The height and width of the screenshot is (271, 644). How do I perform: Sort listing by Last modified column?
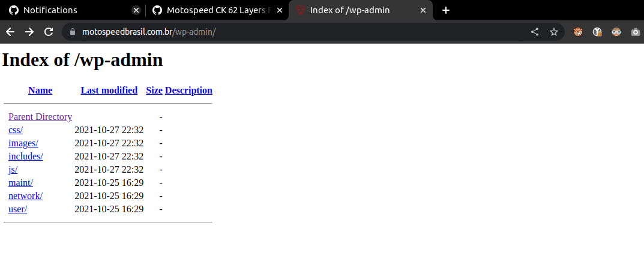(x=109, y=90)
